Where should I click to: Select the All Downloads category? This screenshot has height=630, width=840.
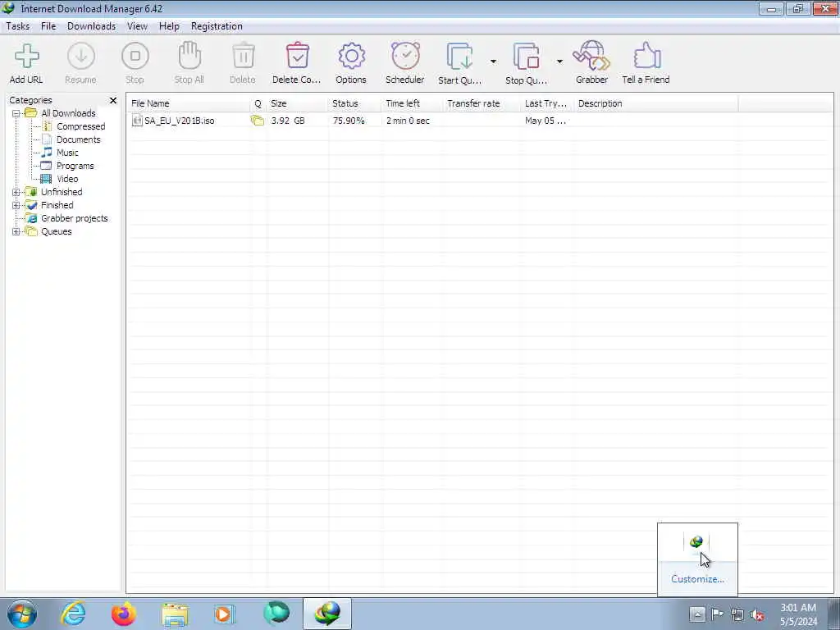tap(68, 113)
